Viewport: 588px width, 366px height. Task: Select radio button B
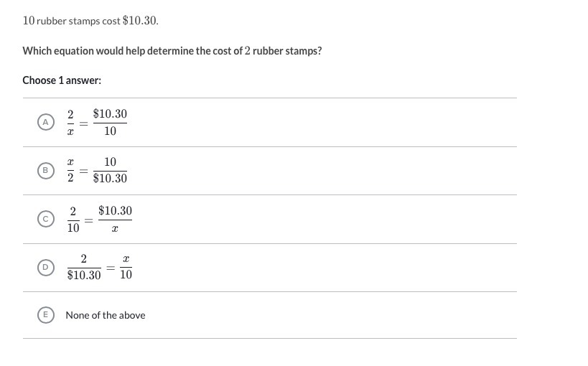46,171
